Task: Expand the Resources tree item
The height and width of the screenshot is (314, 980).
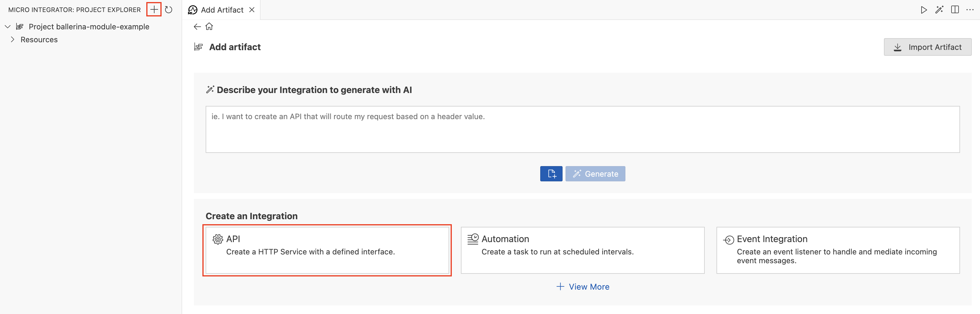Action: (x=12, y=39)
